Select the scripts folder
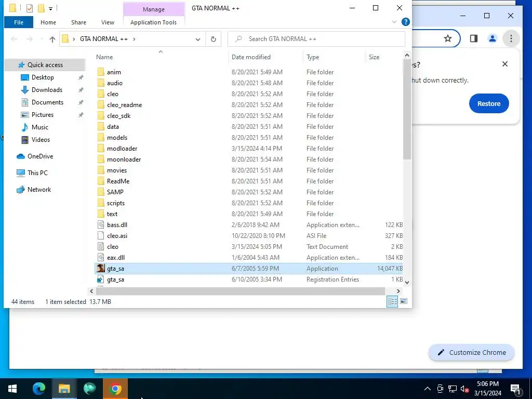 click(249, 203)
